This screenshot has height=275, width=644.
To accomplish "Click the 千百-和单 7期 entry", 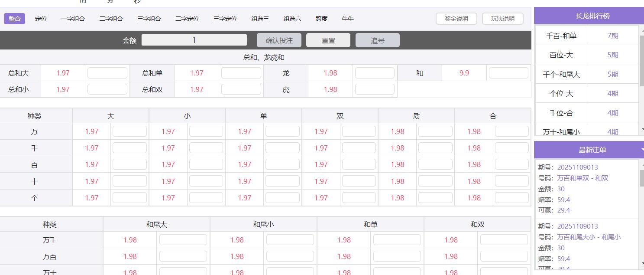I will point(587,35).
